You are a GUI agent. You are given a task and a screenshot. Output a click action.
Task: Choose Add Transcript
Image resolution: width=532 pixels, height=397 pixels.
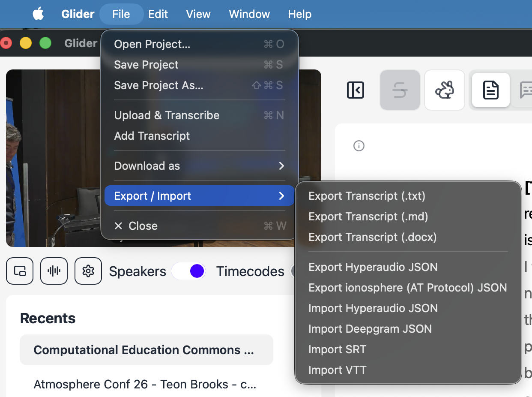[199, 136]
